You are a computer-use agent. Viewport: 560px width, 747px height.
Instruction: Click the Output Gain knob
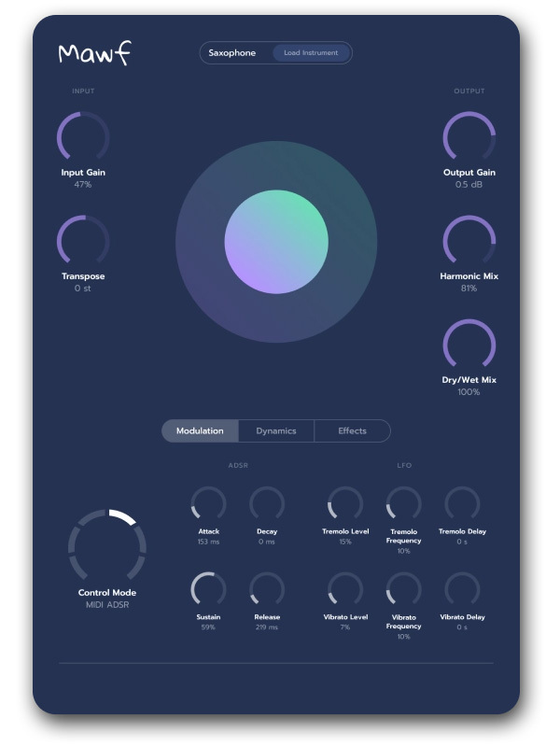tap(469, 137)
